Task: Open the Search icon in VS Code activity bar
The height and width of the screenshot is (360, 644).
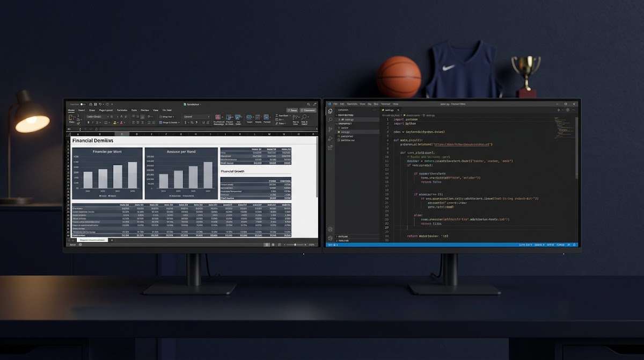Action: pos(331,120)
